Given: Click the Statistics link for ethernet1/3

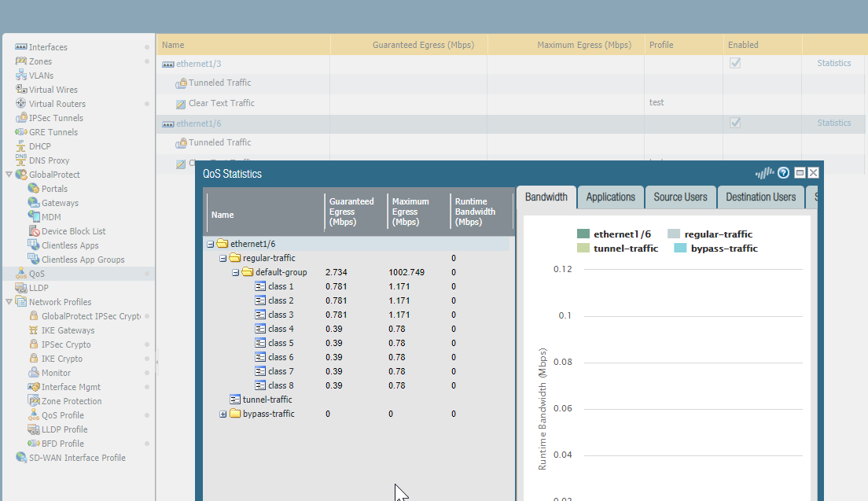Looking at the screenshot, I should click(833, 63).
